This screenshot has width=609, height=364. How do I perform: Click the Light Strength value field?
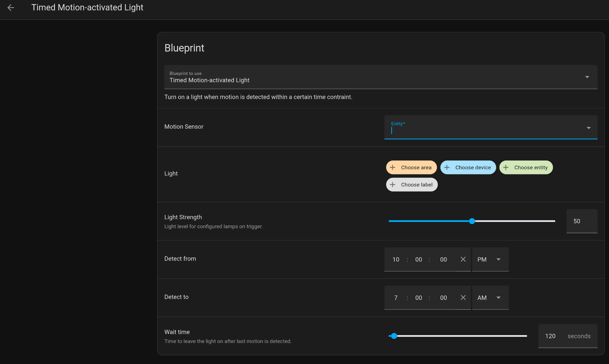click(581, 221)
